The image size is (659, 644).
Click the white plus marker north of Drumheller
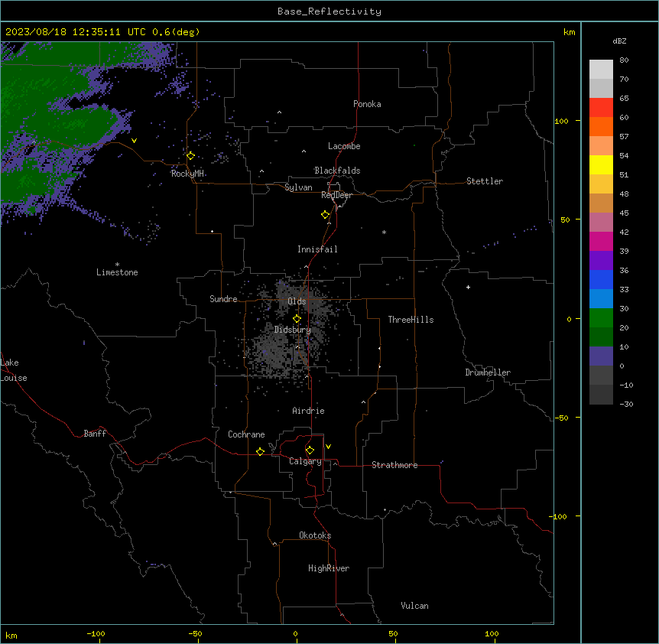click(468, 287)
